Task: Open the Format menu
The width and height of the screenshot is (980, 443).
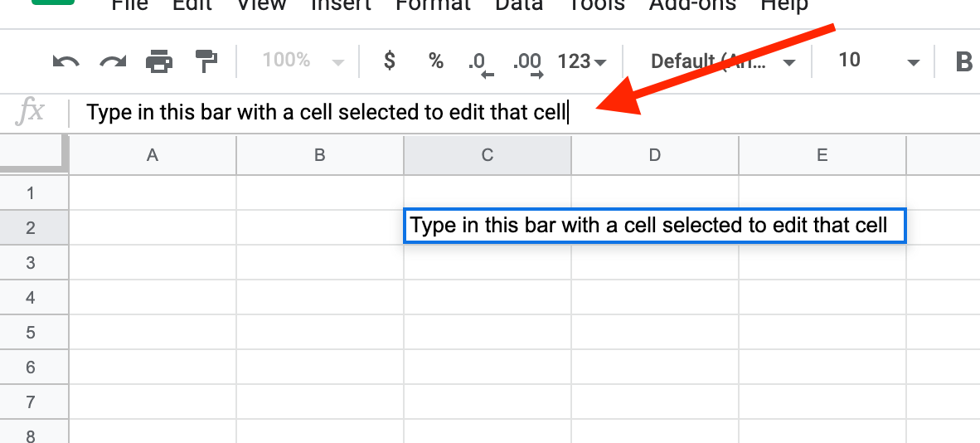Action: click(x=433, y=5)
